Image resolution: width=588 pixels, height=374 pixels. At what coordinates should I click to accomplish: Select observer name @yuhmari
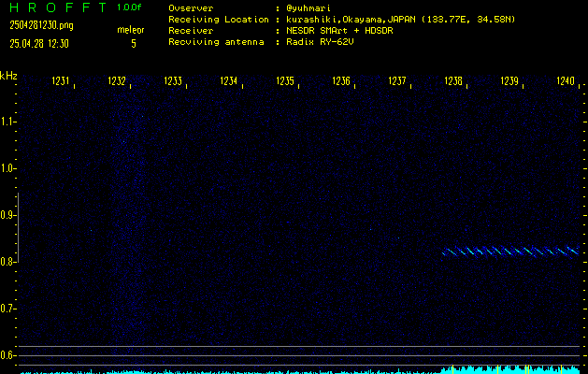tap(308, 8)
